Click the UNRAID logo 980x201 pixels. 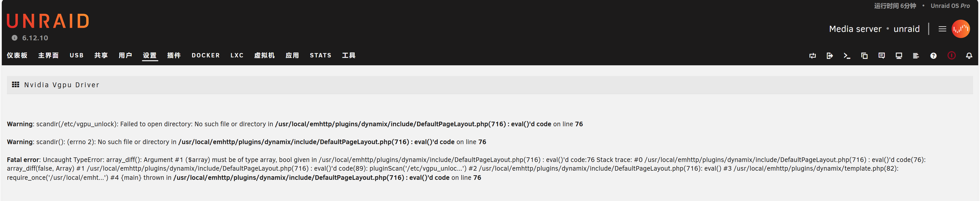(48, 21)
